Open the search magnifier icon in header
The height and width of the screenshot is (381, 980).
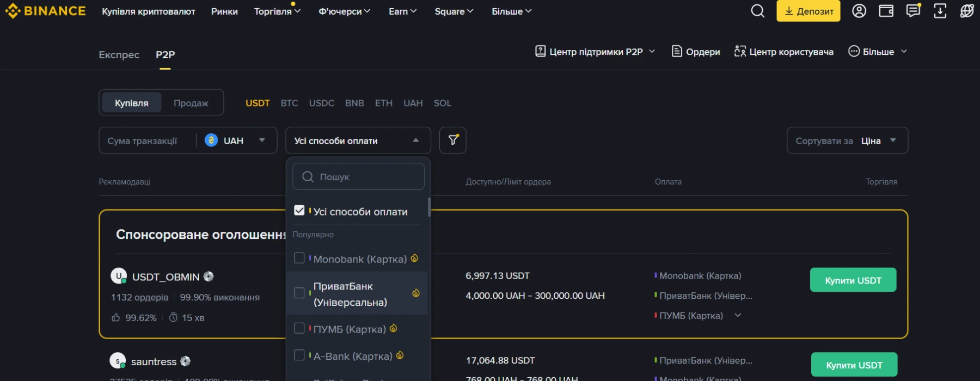pyautogui.click(x=757, y=11)
